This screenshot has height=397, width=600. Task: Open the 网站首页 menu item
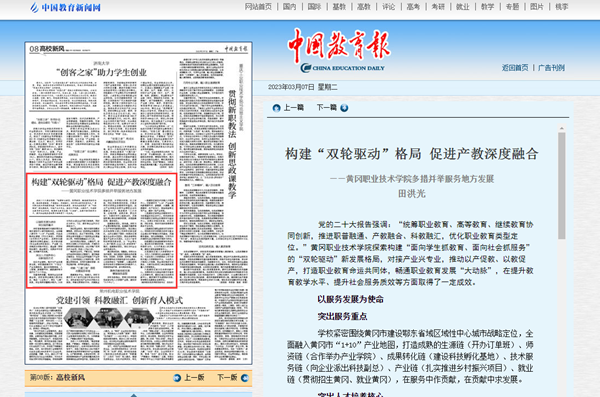(x=258, y=7)
